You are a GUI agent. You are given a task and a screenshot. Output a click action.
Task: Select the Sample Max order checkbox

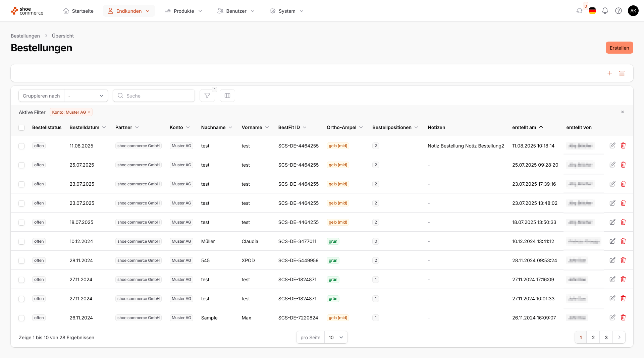pos(21,318)
